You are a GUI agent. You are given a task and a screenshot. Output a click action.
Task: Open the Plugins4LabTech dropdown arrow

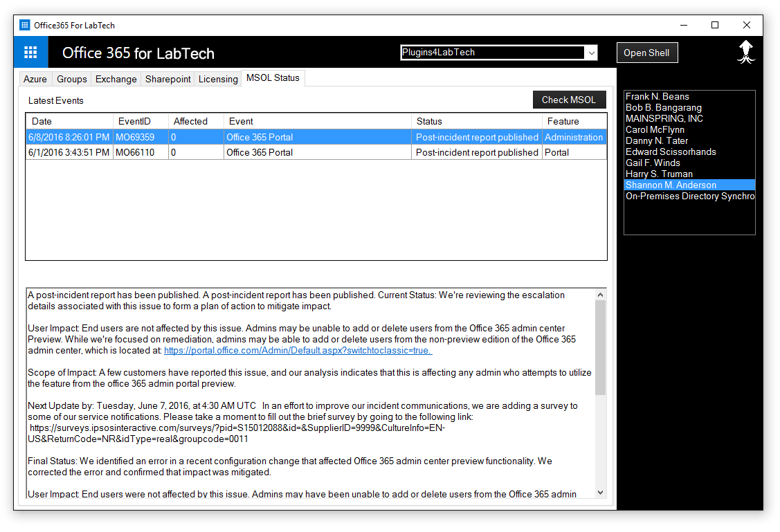click(591, 53)
